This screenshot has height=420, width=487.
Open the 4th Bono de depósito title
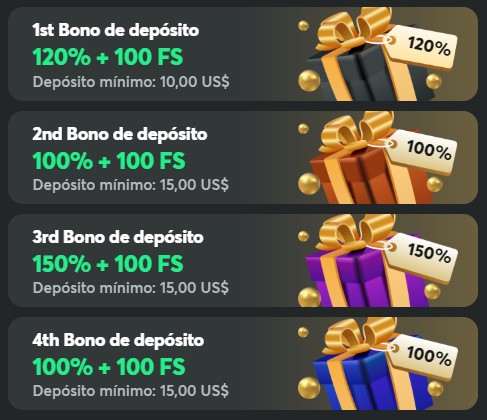(x=118, y=340)
